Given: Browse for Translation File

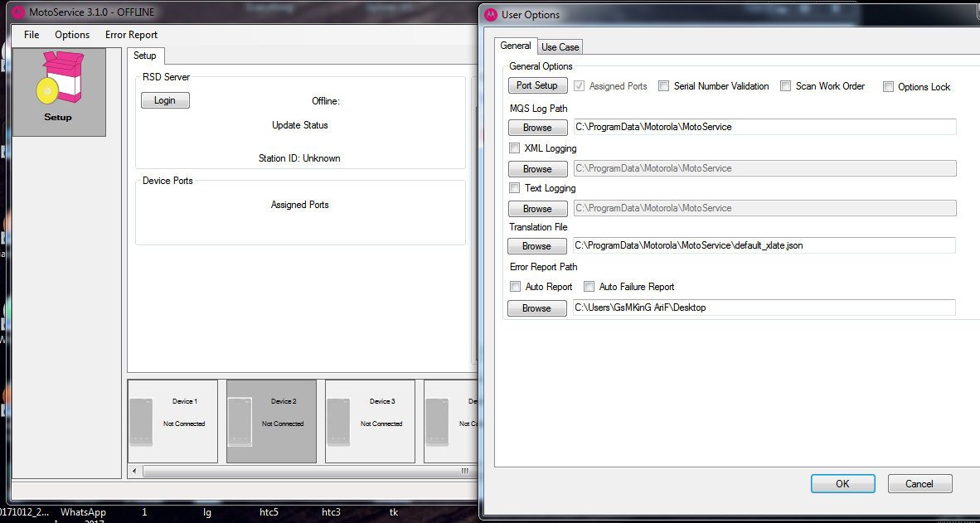Looking at the screenshot, I should [537, 246].
